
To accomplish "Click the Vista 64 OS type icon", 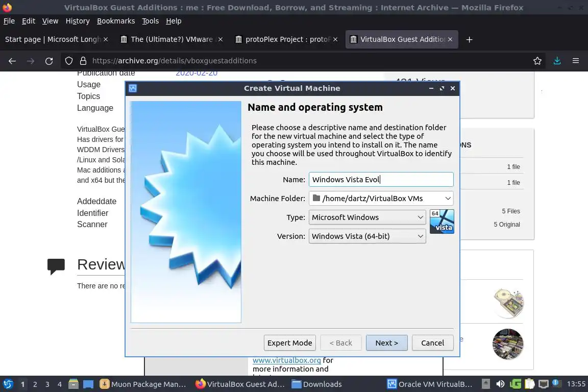I will coord(442,222).
